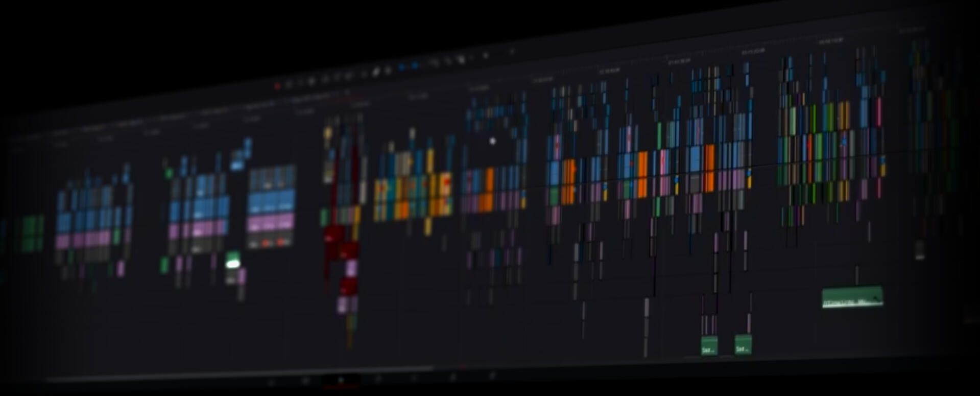
Task: Click the tall orange clip beside large blue clip
Action: (x=709, y=168)
